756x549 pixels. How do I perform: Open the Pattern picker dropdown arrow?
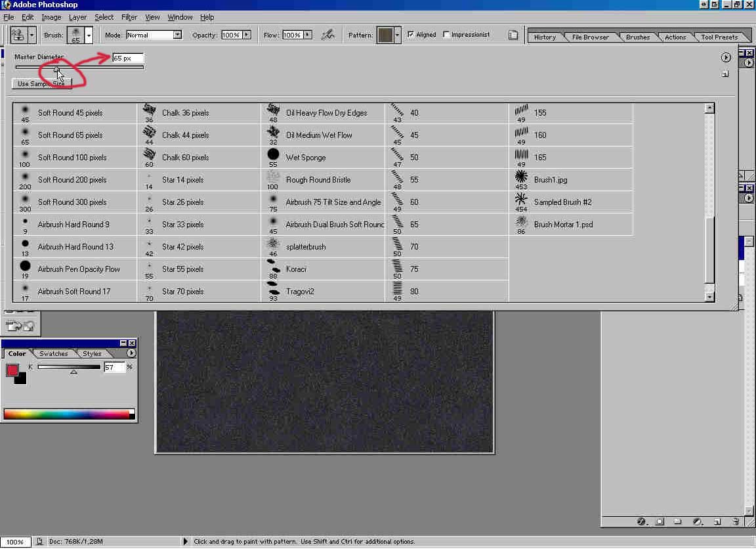398,35
